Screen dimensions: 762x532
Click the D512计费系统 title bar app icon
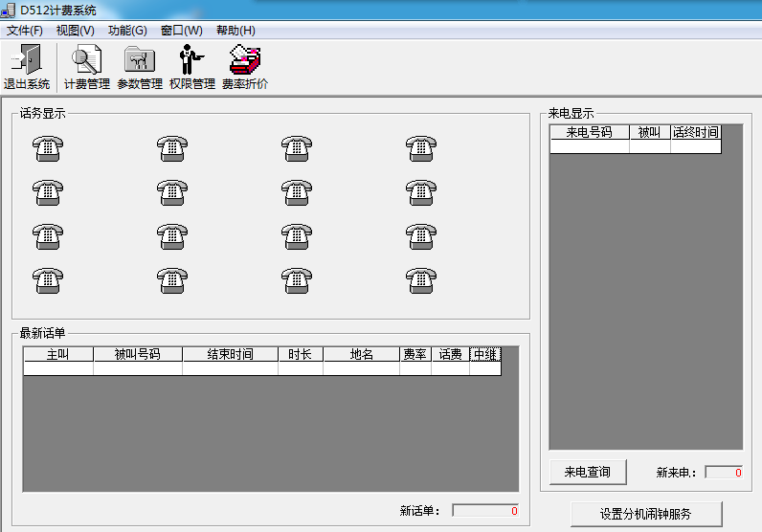8,10
